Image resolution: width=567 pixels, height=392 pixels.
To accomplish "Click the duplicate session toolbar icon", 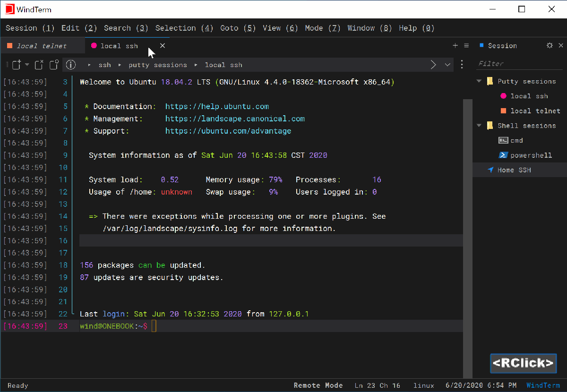I will [x=54, y=65].
